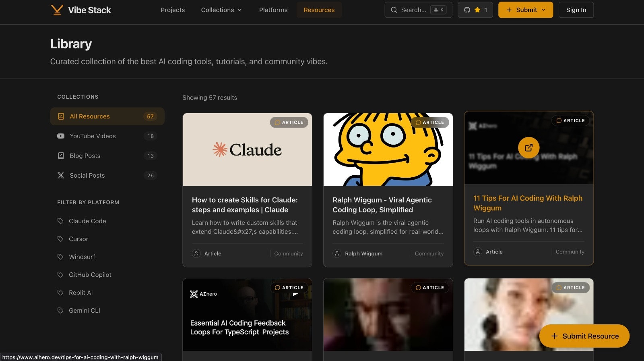Viewport: 644px width, 361px height.
Task: Click the Social Posts X icon
Action: click(x=61, y=175)
